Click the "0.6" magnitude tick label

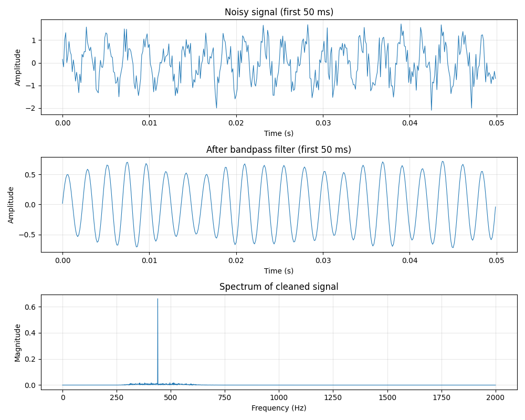click(30, 307)
